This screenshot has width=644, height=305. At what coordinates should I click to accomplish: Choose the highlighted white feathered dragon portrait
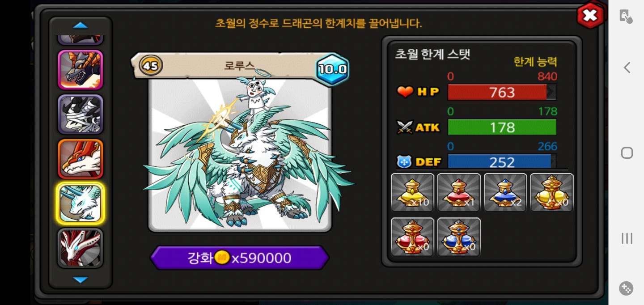[80, 203]
